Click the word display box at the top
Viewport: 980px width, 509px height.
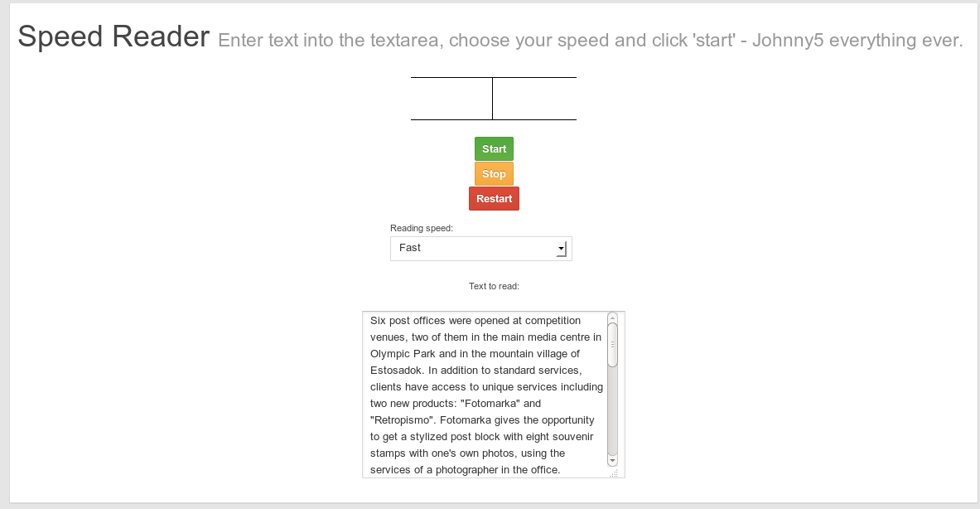coord(494,98)
